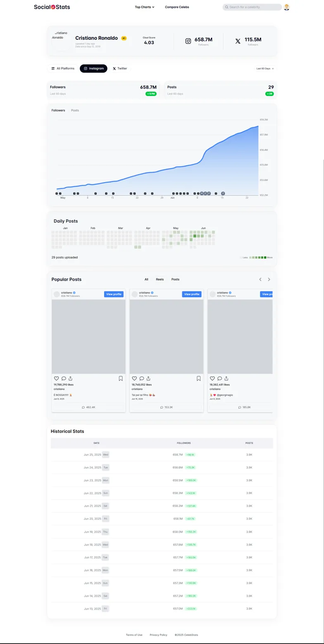The width and height of the screenshot is (324, 644).
Task: Click the DATE column header
Action: pyautogui.click(x=96, y=443)
